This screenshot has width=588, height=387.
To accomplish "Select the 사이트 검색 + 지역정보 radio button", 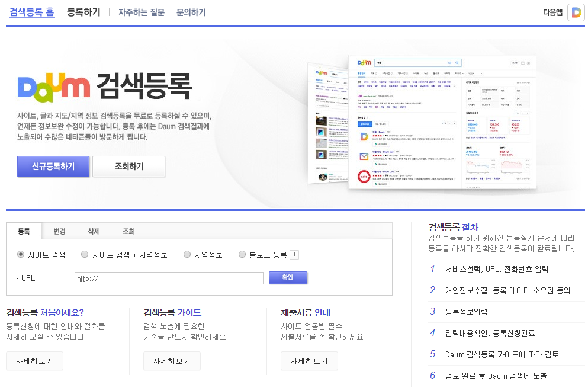I will (x=85, y=254).
